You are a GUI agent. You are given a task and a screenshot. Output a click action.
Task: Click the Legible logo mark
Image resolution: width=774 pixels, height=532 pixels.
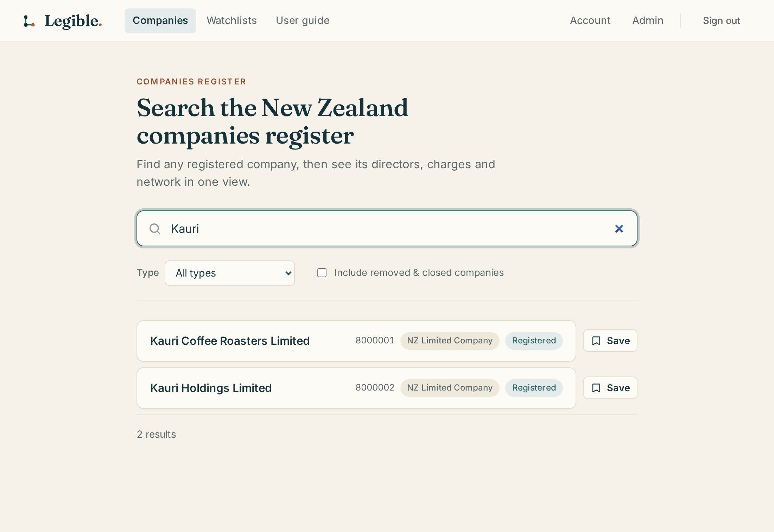pos(29,21)
